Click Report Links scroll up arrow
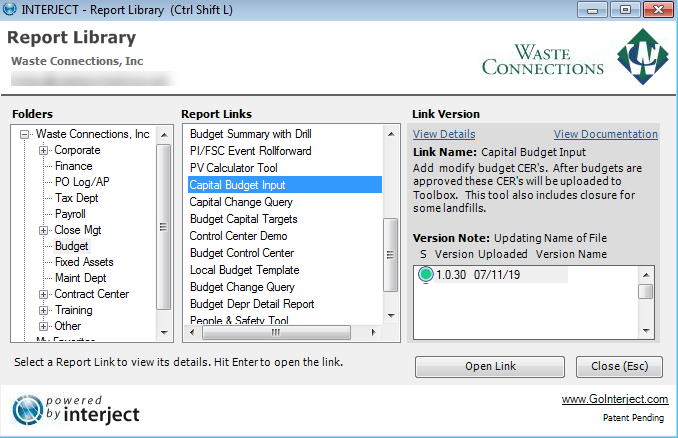This screenshot has width=678, height=438. [x=391, y=134]
